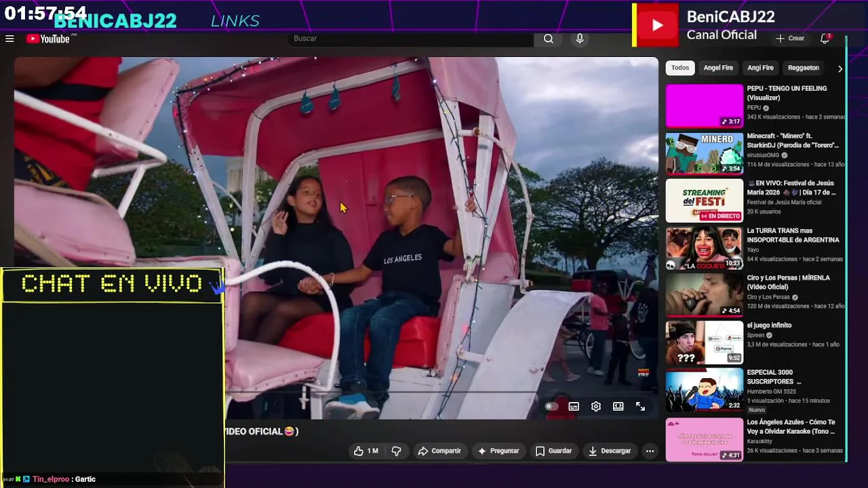Click the red YouTube play icon in banner

point(657,26)
